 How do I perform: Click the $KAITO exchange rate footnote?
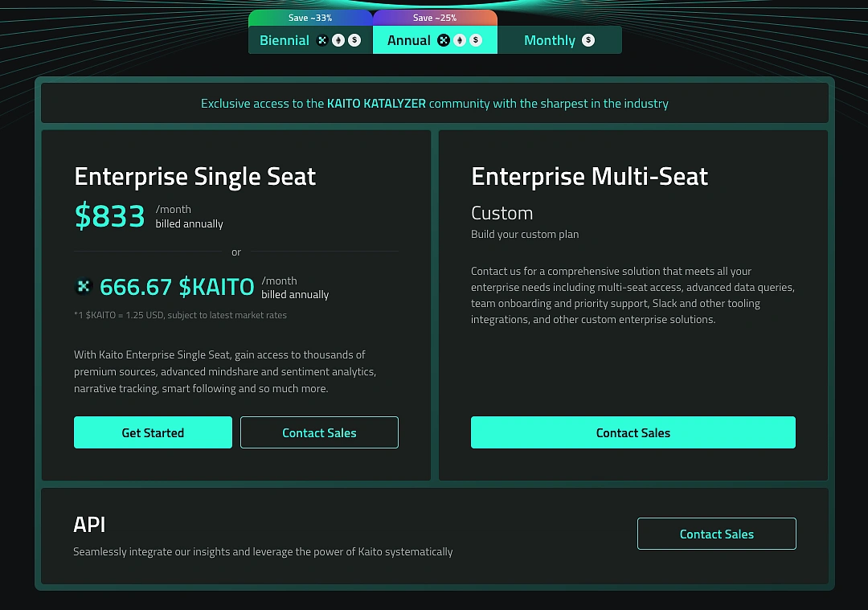[x=179, y=315]
